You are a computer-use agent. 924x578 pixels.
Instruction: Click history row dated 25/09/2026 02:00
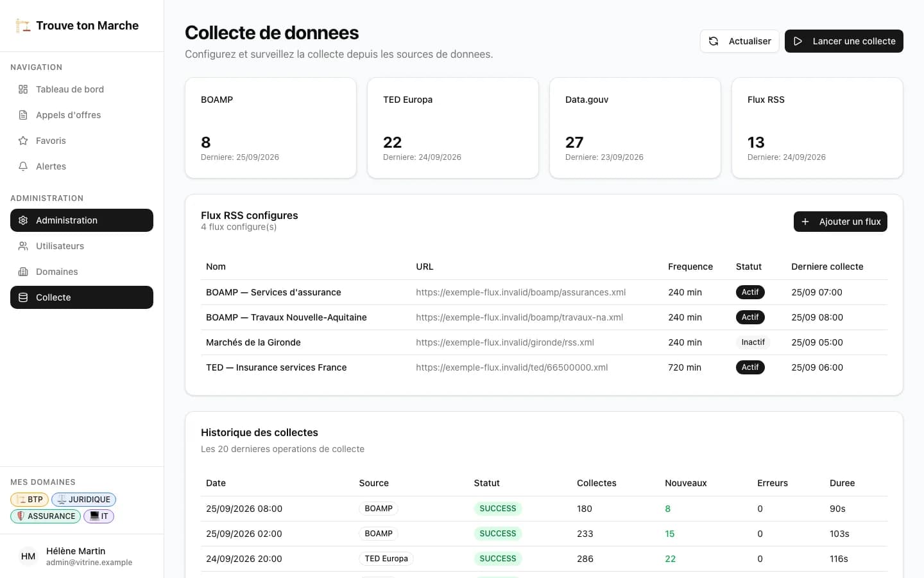click(544, 534)
